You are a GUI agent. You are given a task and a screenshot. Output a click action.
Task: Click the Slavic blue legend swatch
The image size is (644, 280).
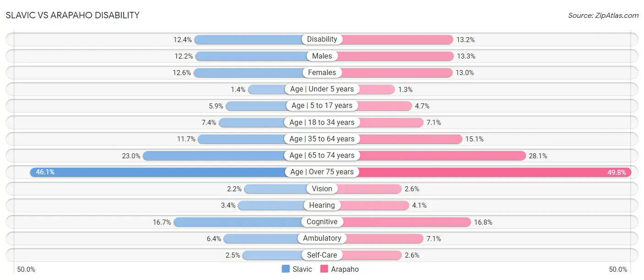point(286,269)
